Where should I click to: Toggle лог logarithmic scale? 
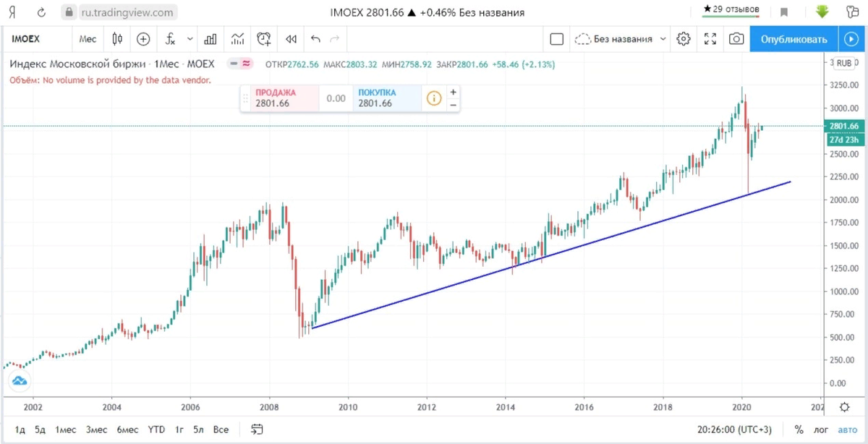tap(820, 430)
